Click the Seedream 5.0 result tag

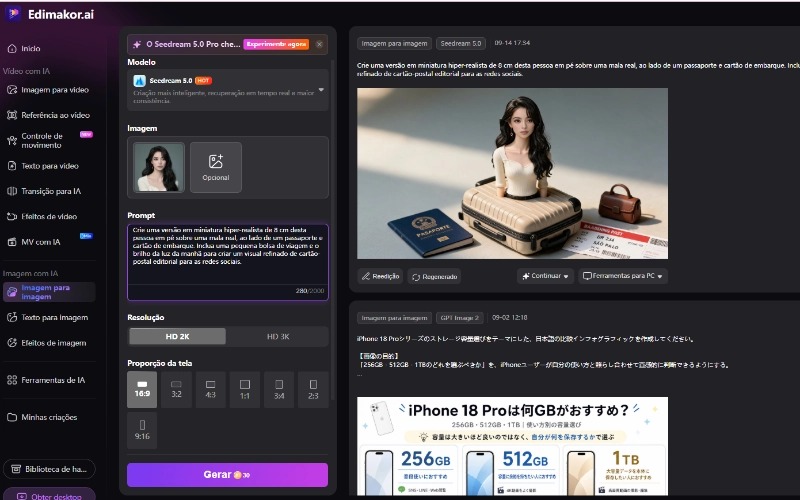461,44
